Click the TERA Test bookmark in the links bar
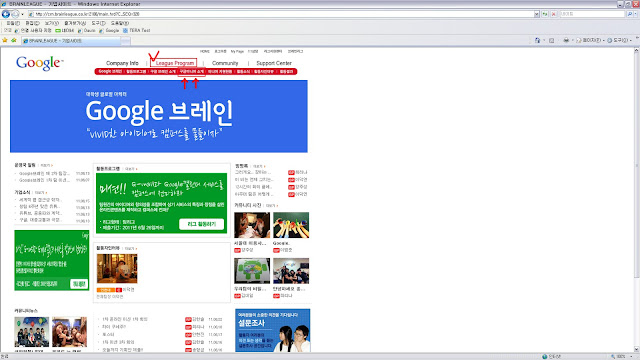The height and width of the screenshot is (360, 640). (x=137, y=31)
